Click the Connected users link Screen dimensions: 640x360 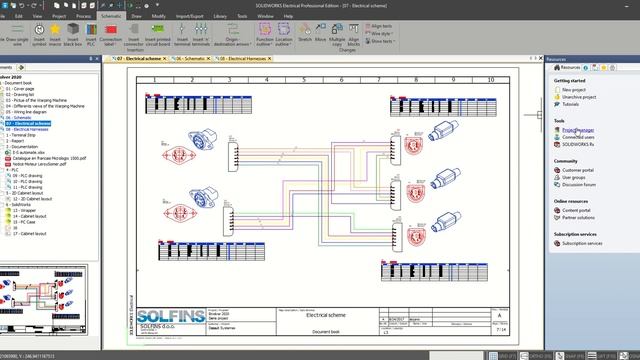click(578, 137)
